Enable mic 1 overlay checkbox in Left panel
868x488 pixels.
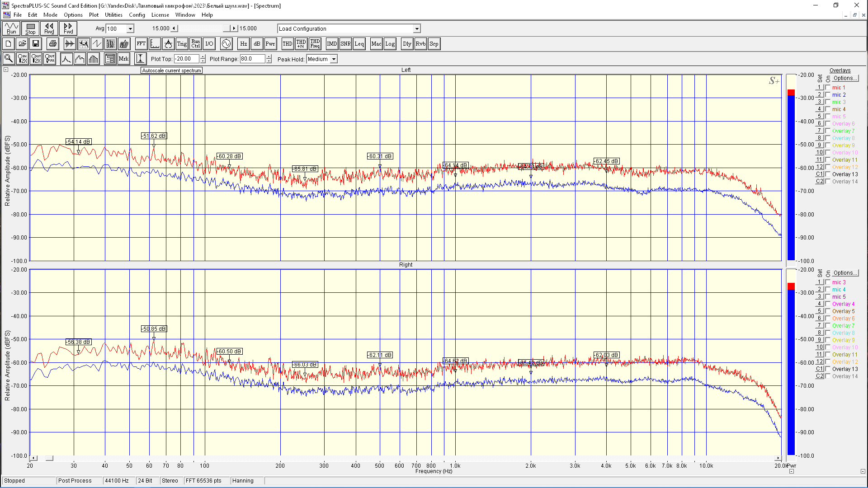coord(828,88)
